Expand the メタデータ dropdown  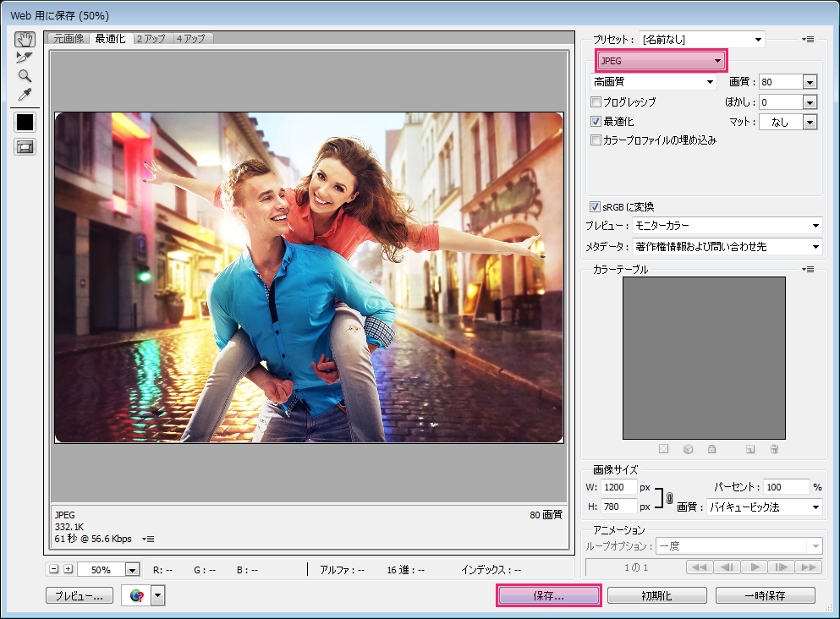(727, 247)
